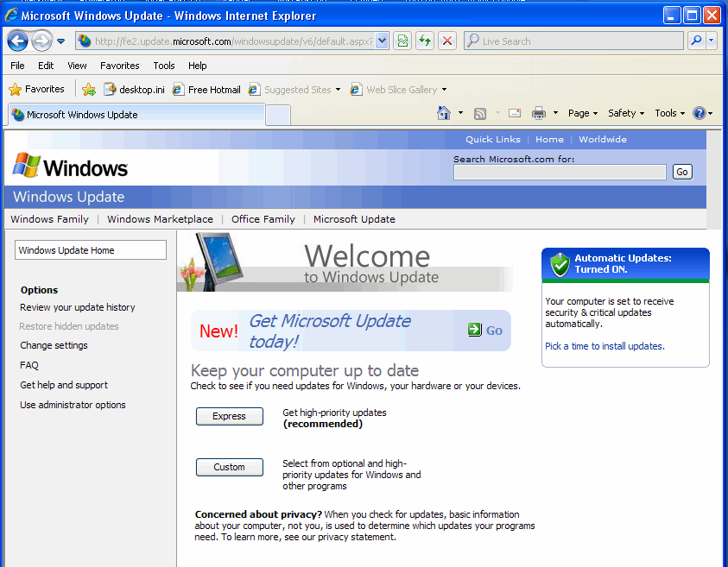The image size is (728, 567).
Task: Click Use administrator options
Action: [x=73, y=405]
